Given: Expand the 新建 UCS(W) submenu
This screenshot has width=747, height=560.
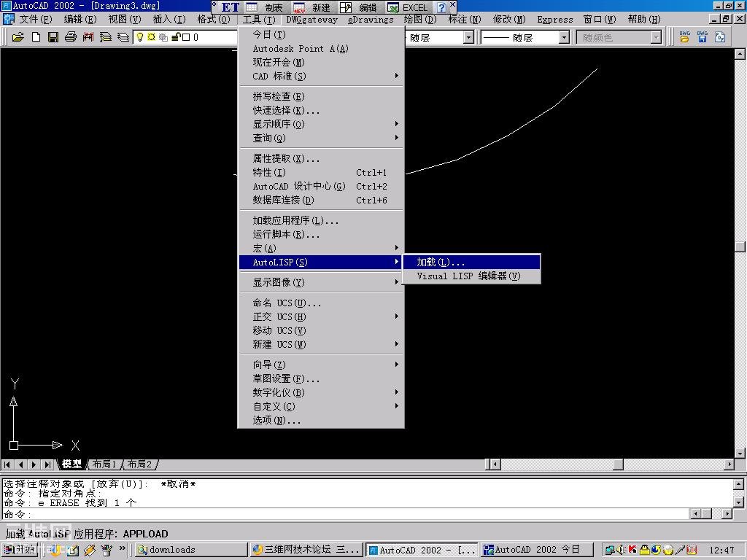Looking at the screenshot, I should (x=321, y=344).
